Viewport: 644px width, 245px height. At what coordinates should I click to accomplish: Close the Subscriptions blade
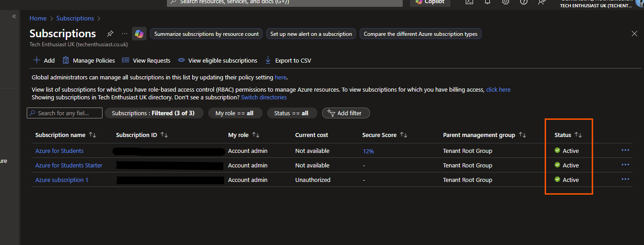point(634,34)
